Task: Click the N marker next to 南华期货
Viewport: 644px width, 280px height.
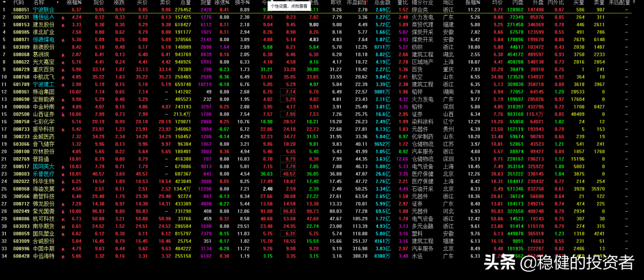Action: (63, 227)
